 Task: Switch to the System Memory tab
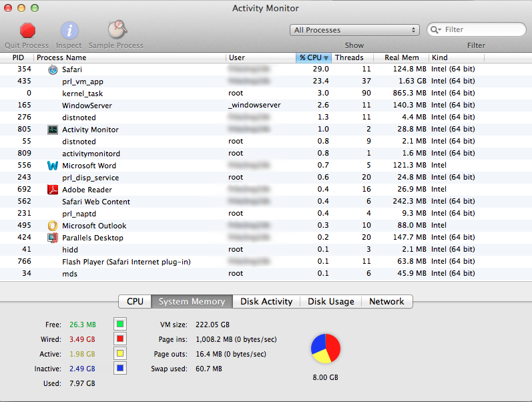coord(192,302)
